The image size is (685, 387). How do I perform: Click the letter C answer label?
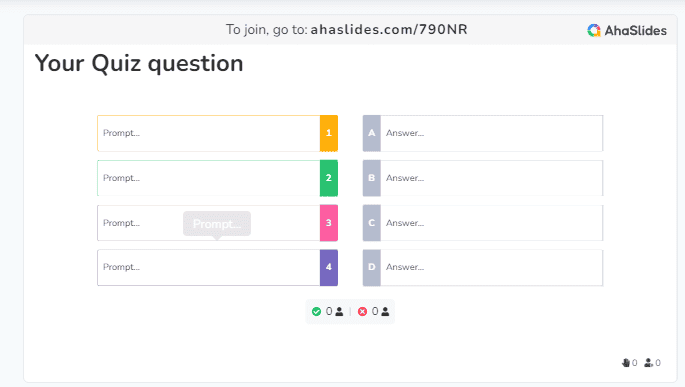pyautogui.click(x=372, y=223)
